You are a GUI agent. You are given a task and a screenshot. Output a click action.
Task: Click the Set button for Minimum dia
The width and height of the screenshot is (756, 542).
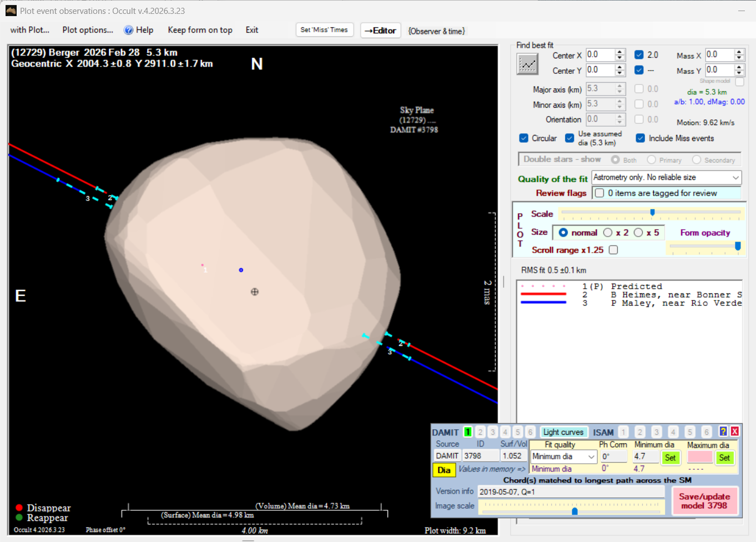[670, 458]
